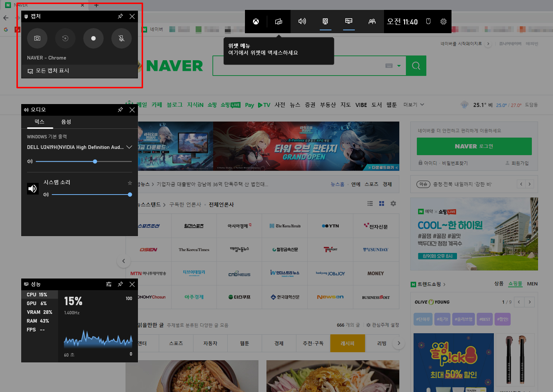Expand search autocomplete dropdown arrow

pos(399,66)
